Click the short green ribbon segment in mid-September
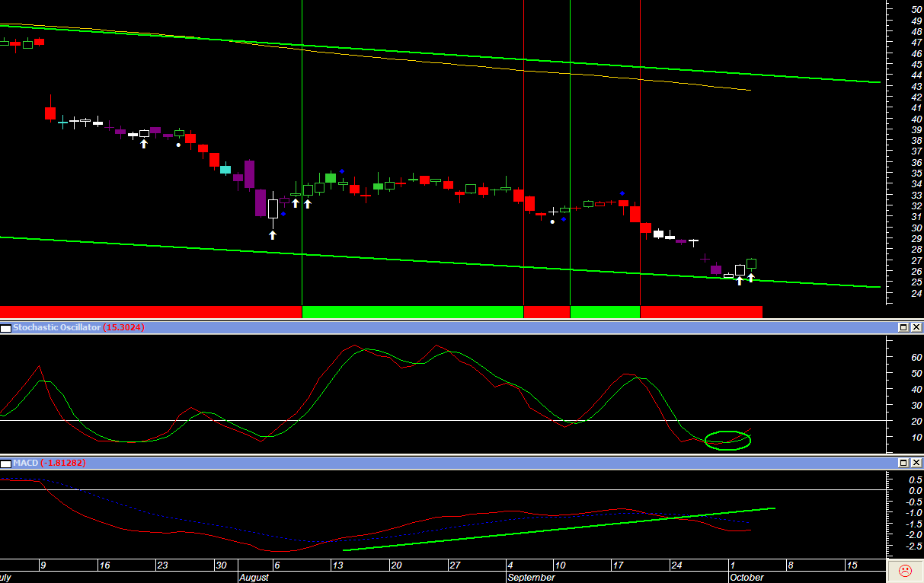This screenshot has width=924, height=583. 605,312
